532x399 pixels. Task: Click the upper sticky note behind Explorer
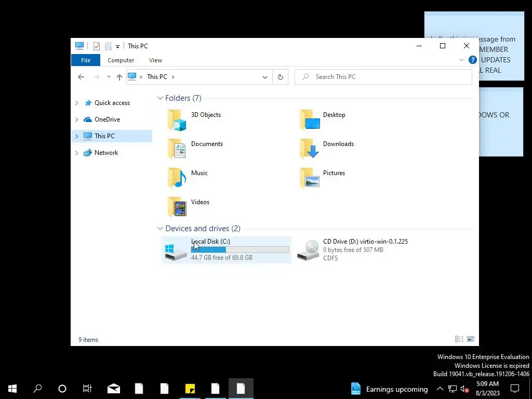501,46
